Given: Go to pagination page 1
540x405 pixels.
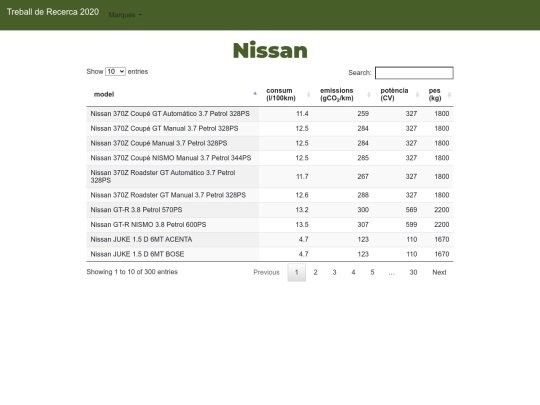Looking at the screenshot, I should pyautogui.click(x=297, y=272).
